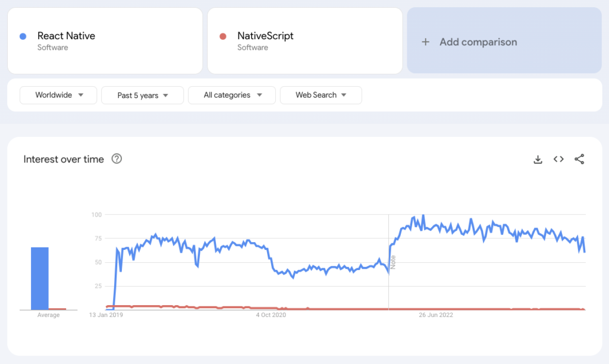609x364 pixels.
Task: Click the Note marker on the chart
Action: tap(393, 262)
